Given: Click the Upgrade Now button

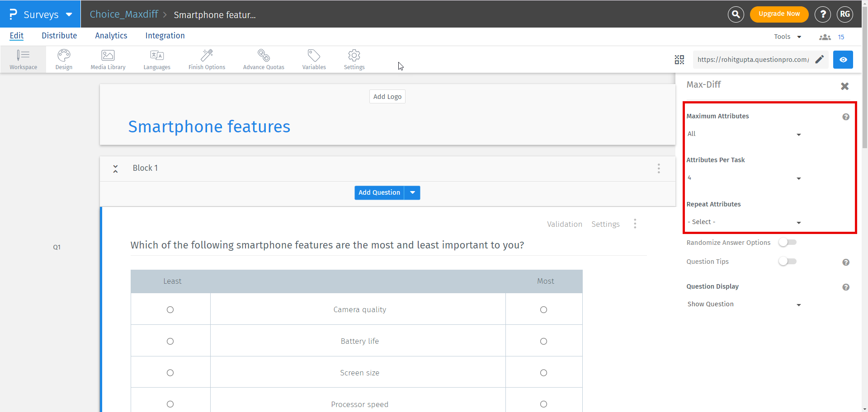Looking at the screenshot, I should 779,14.
